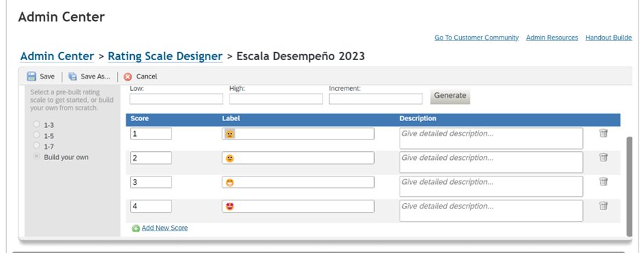Click the Description column header
The width and height of the screenshot is (644, 253).
coord(418,118)
